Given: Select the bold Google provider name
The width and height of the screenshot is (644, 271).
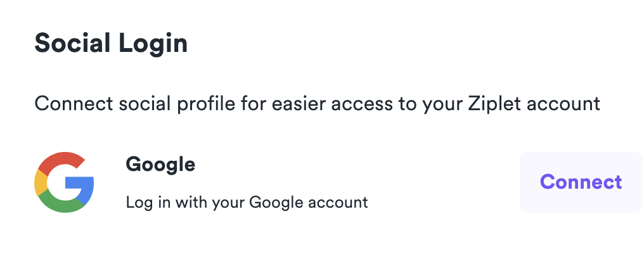Looking at the screenshot, I should (160, 165).
